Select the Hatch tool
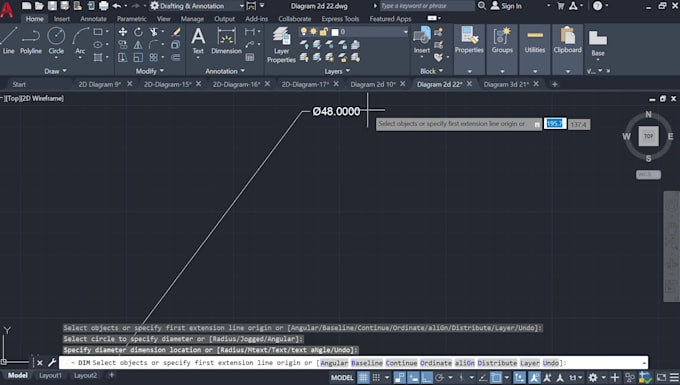This screenshot has width=680, height=385. [x=98, y=57]
